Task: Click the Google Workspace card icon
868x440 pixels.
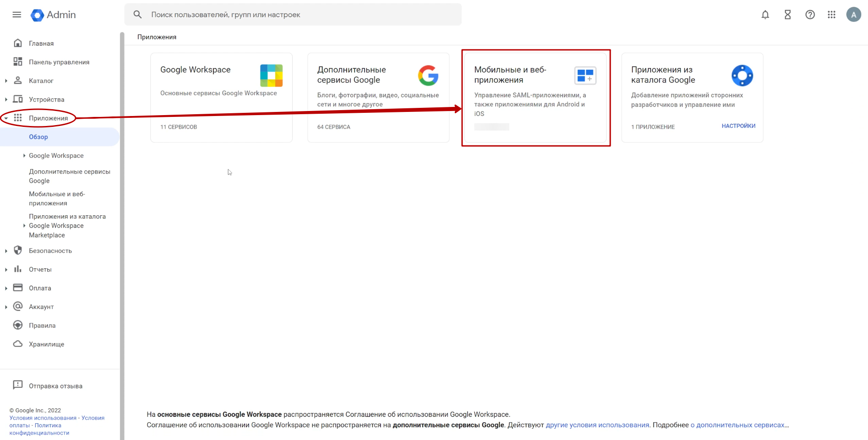Action: point(271,76)
